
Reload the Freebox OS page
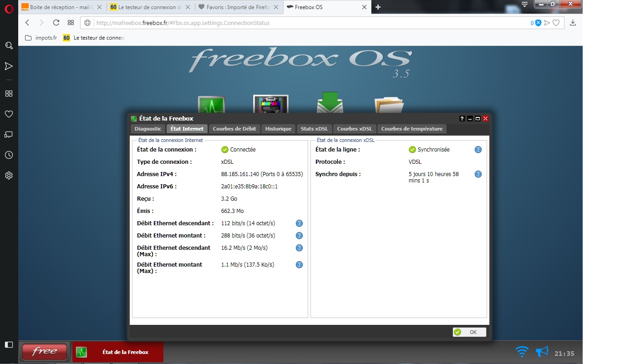pos(56,23)
